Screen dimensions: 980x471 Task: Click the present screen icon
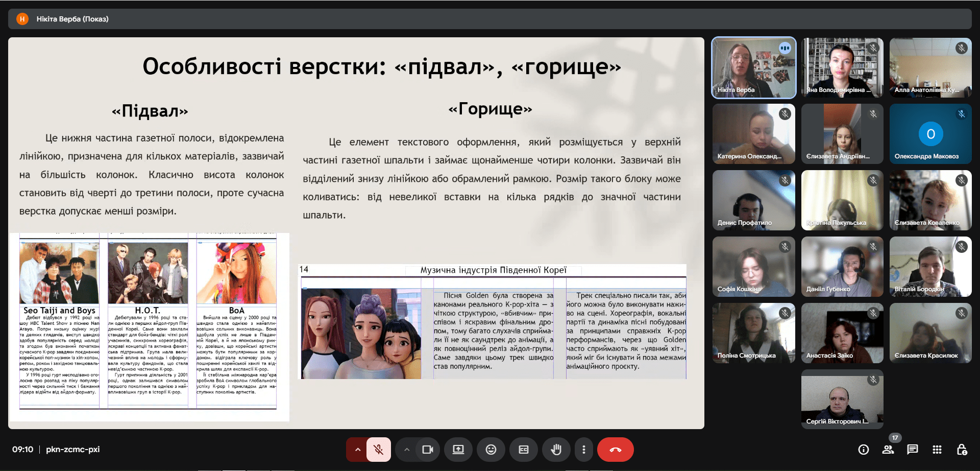tap(458, 450)
